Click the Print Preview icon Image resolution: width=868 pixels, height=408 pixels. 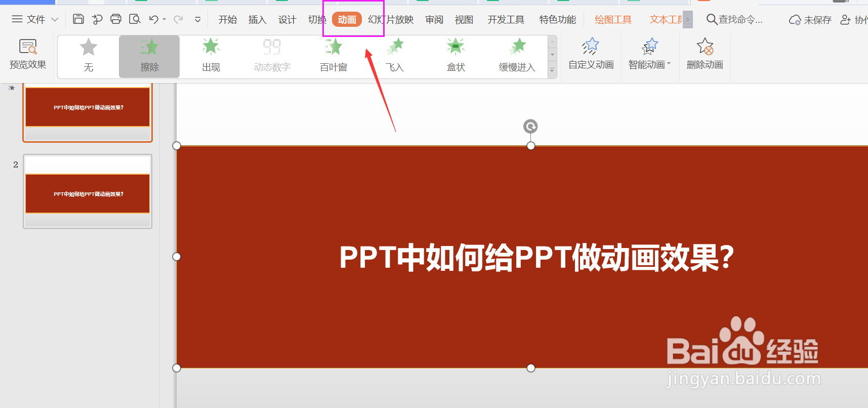tap(135, 19)
